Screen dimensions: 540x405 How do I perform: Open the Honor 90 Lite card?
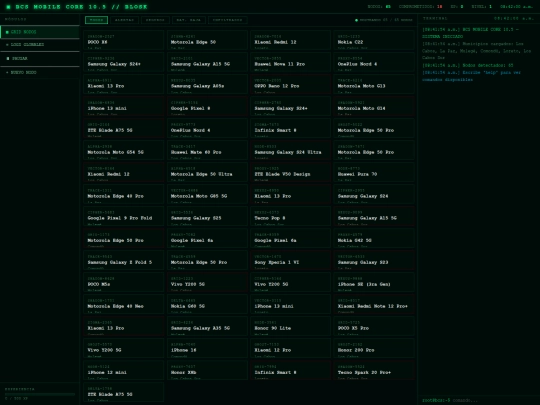point(290,326)
